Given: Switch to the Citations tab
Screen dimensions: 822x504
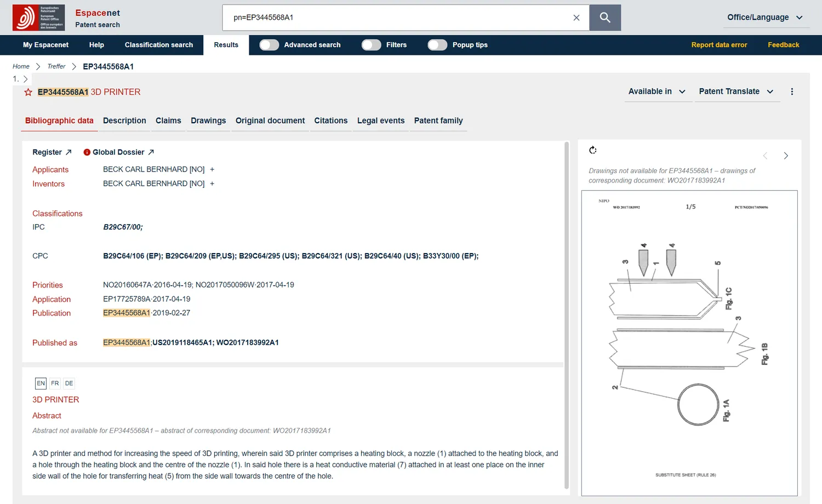Looking at the screenshot, I should point(331,121).
